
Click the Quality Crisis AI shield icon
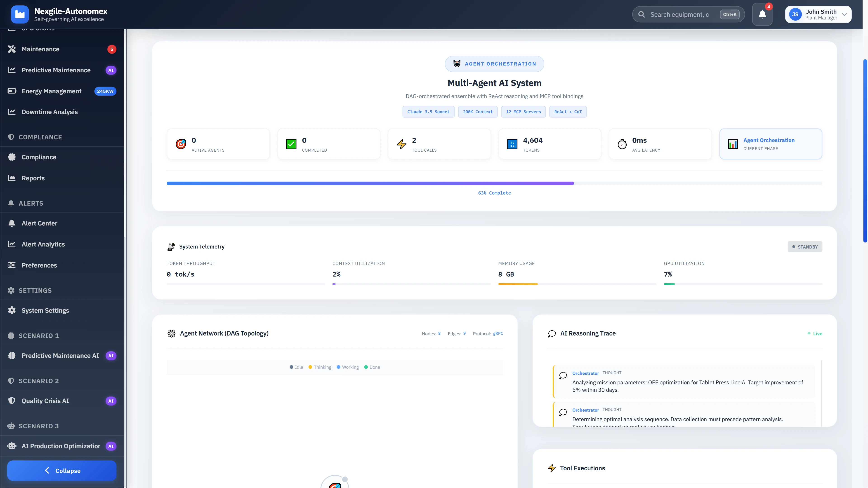click(x=12, y=401)
